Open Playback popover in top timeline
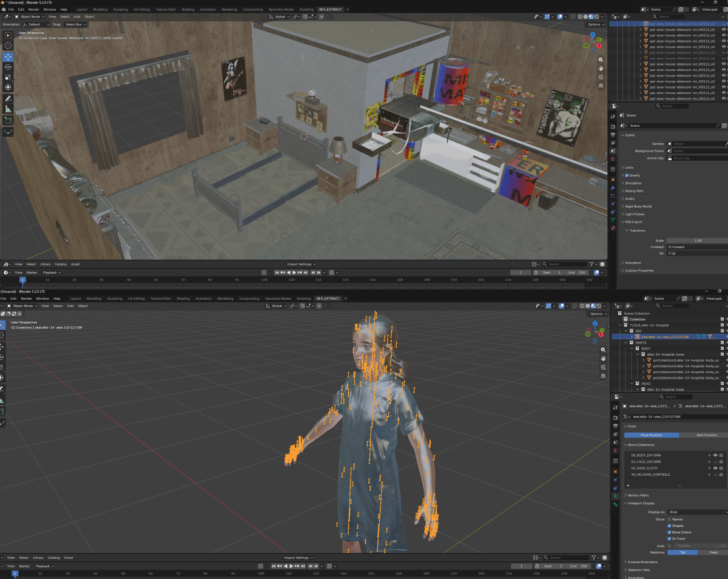Image resolution: width=728 pixels, height=579 pixels. pyautogui.click(x=51, y=273)
